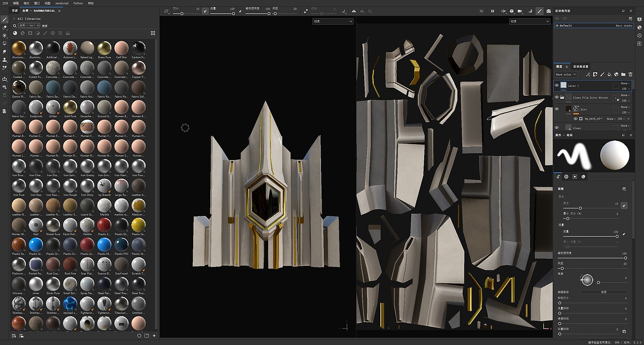
Task: Open 2D viewport material mode dropdown
Action: 529,22
